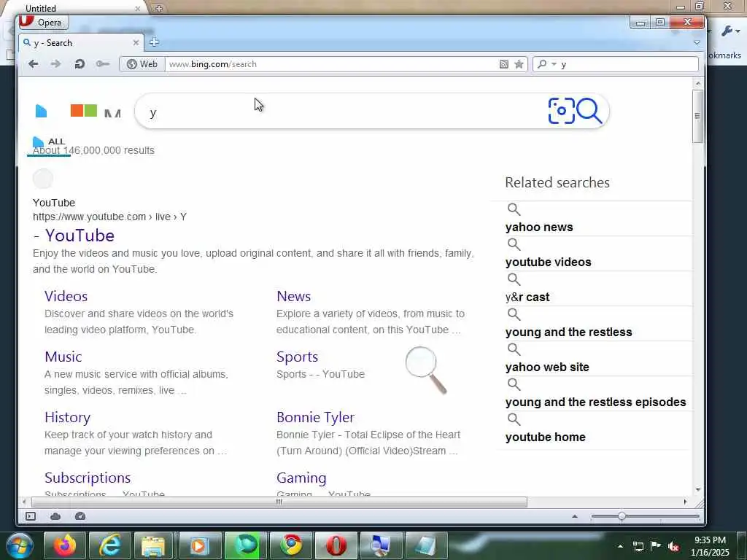
Task: Adjust the zoom slider in status bar
Action: click(x=622, y=516)
